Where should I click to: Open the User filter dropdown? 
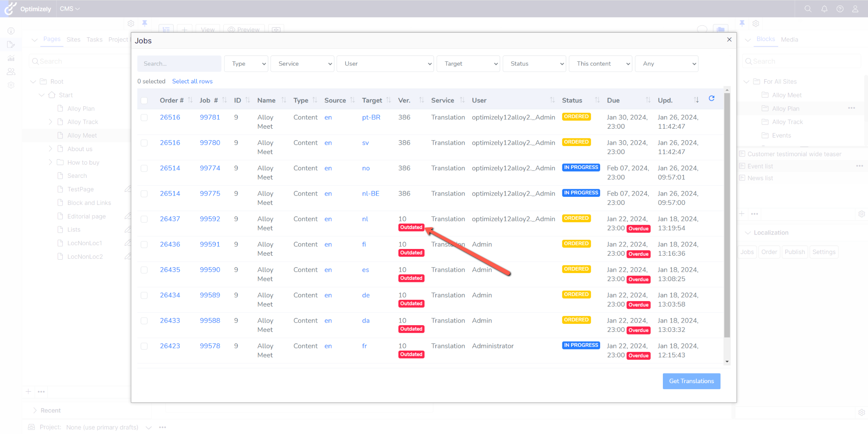coord(385,64)
